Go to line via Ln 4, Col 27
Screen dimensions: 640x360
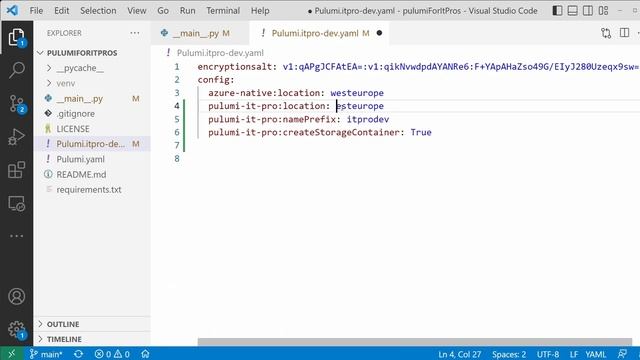(x=460, y=354)
